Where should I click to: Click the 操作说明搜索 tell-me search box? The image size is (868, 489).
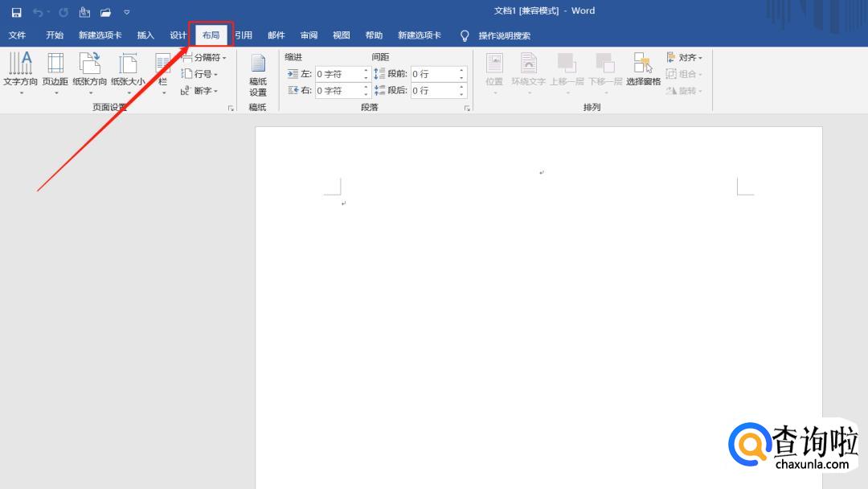click(504, 35)
